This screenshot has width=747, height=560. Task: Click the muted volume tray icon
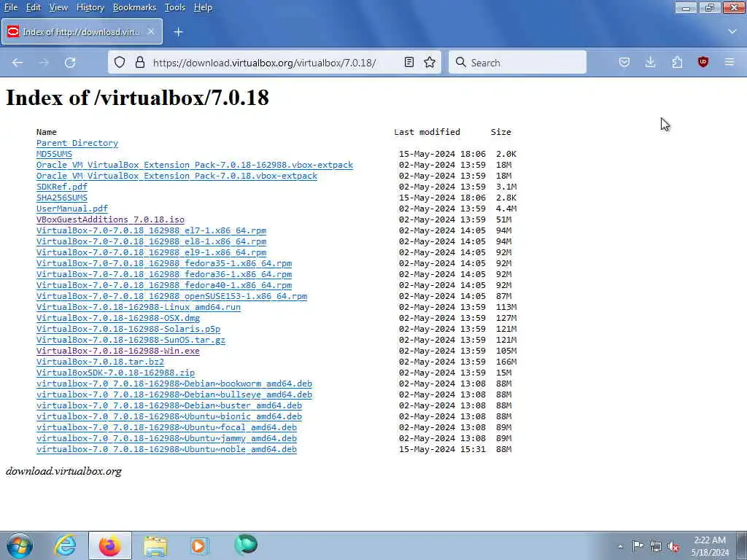tap(673, 547)
